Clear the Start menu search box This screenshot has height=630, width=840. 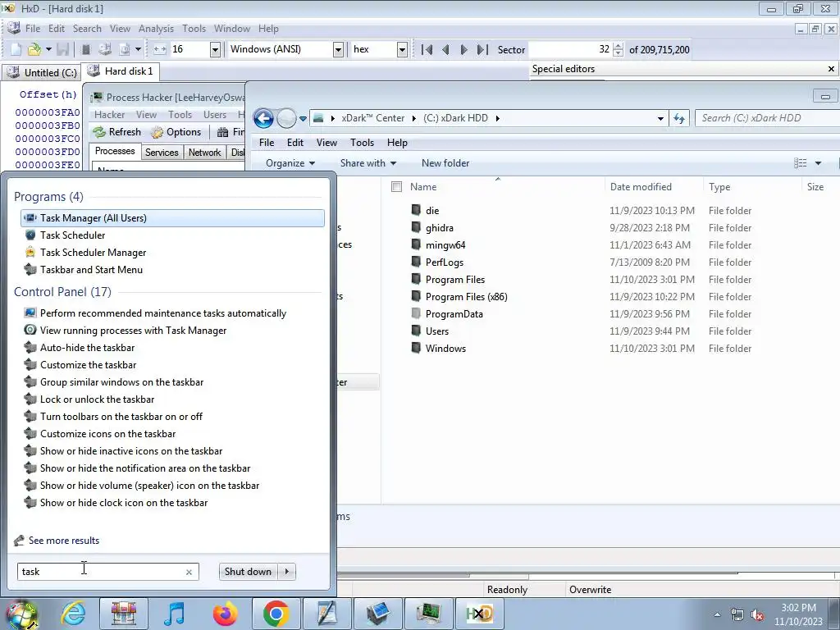(189, 572)
